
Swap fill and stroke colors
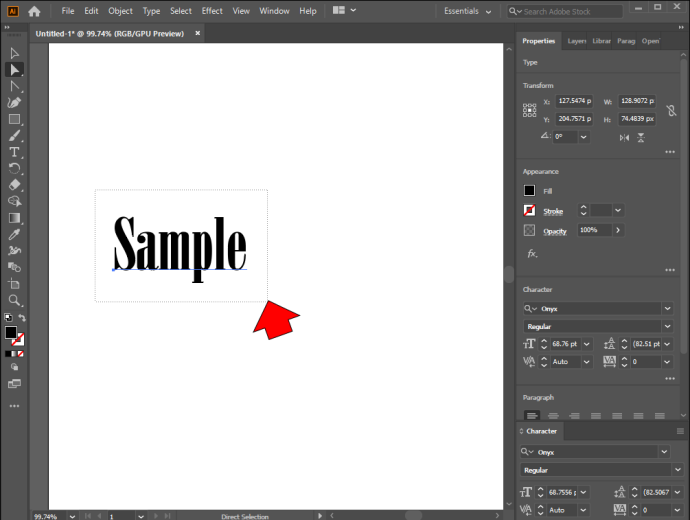tap(22, 318)
